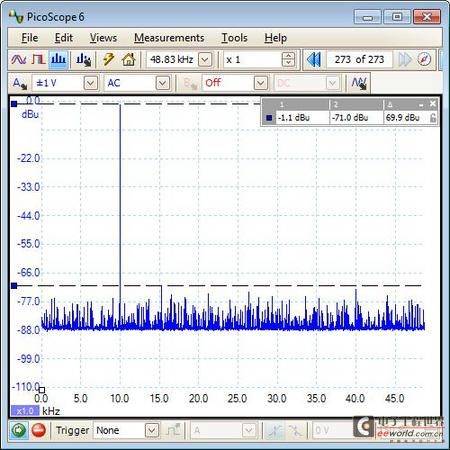
Task: Stop capturing with red button
Action: [39, 430]
